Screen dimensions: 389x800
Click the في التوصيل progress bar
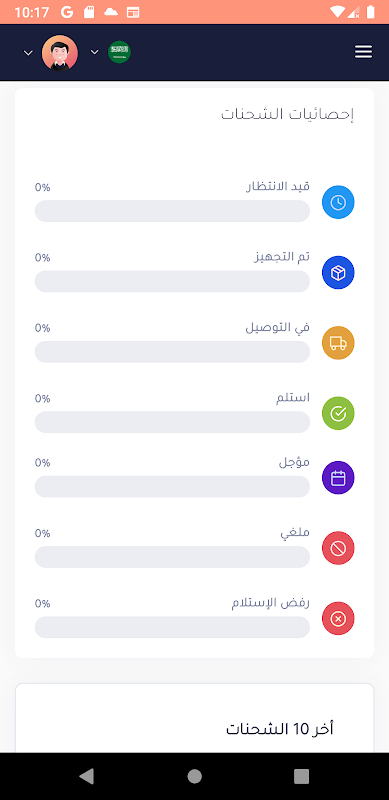pyautogui.click(x=172, y=352)
